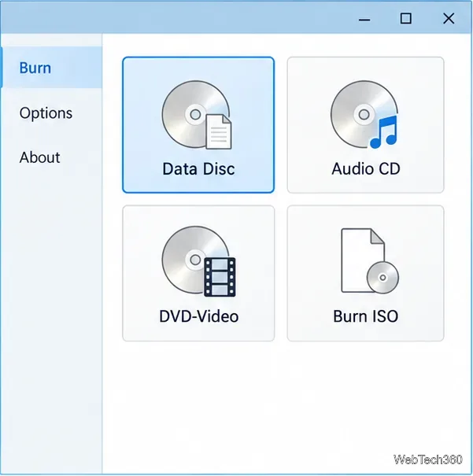Select the Data Disc icon with document

click(x=197, y=115)
